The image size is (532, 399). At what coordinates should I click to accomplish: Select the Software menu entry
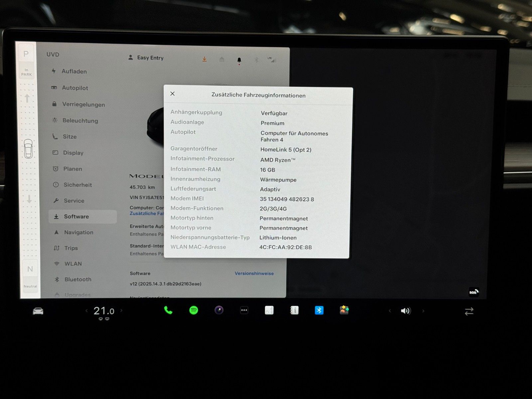(x=82, y=216)
